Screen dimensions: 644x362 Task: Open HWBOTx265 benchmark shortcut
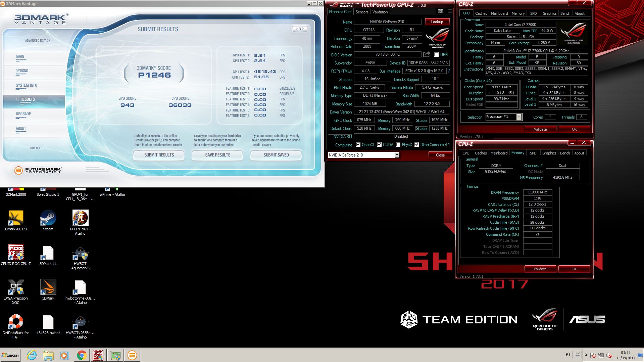click(80, 326)
